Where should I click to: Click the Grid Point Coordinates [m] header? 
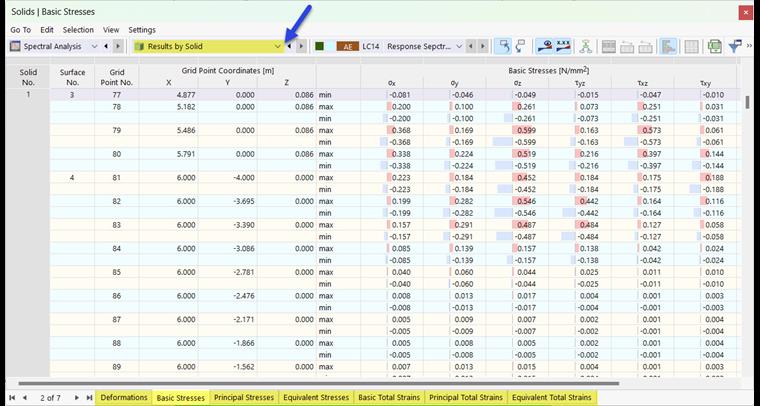pyautogui.click(x=228, y=71)
